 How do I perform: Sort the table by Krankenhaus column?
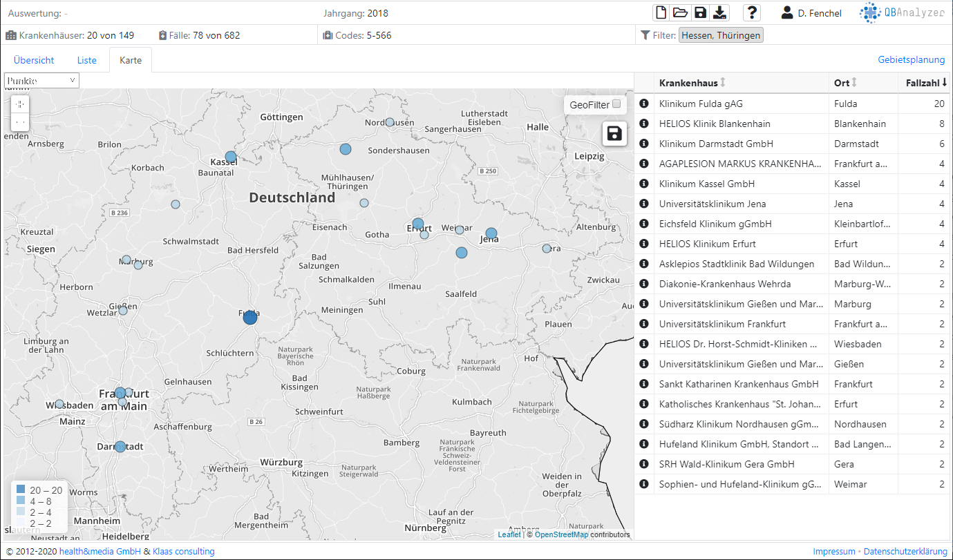[692, 83]
